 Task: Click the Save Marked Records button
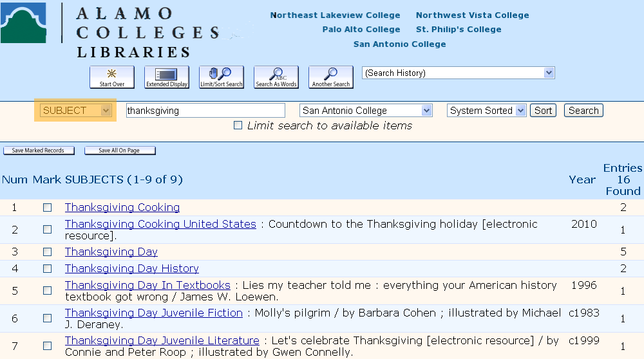[39, 151]
